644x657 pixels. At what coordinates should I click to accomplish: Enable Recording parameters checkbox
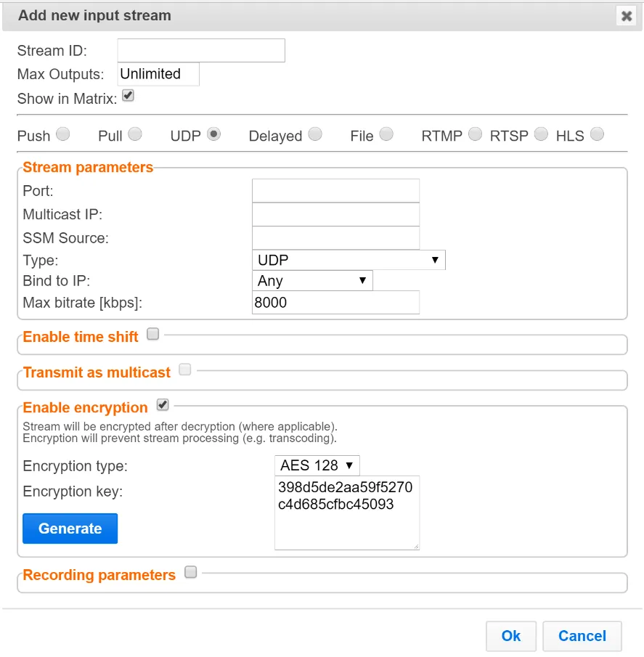coord(191,572)
